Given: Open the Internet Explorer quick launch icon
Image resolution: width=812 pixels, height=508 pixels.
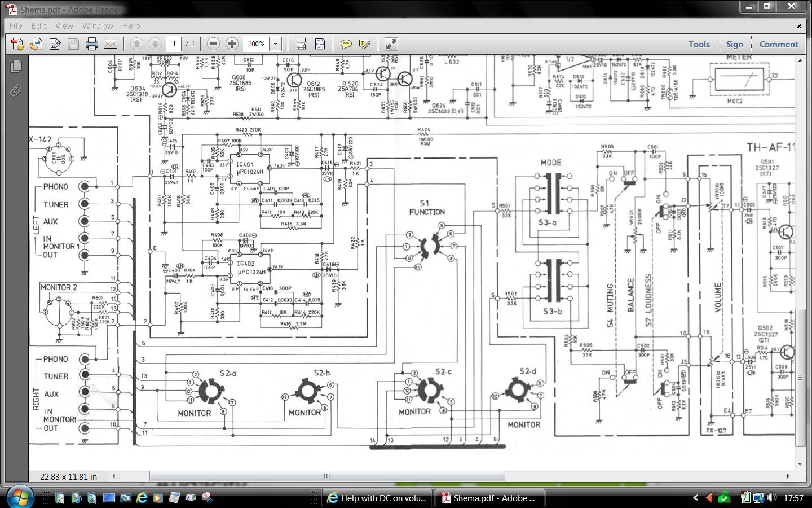Looking at the screenshot, I should (x=142, y=498).
